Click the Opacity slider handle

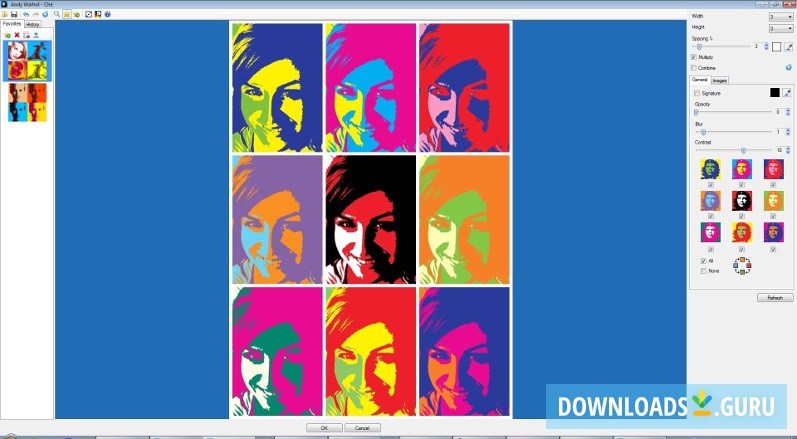tap(696, 112)
